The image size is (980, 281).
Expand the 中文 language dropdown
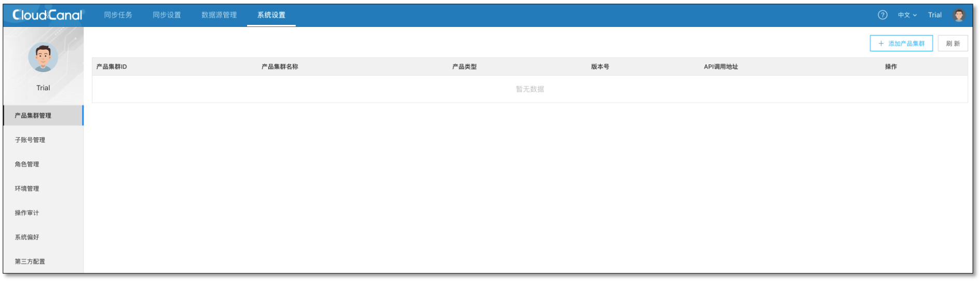(907, 15)
